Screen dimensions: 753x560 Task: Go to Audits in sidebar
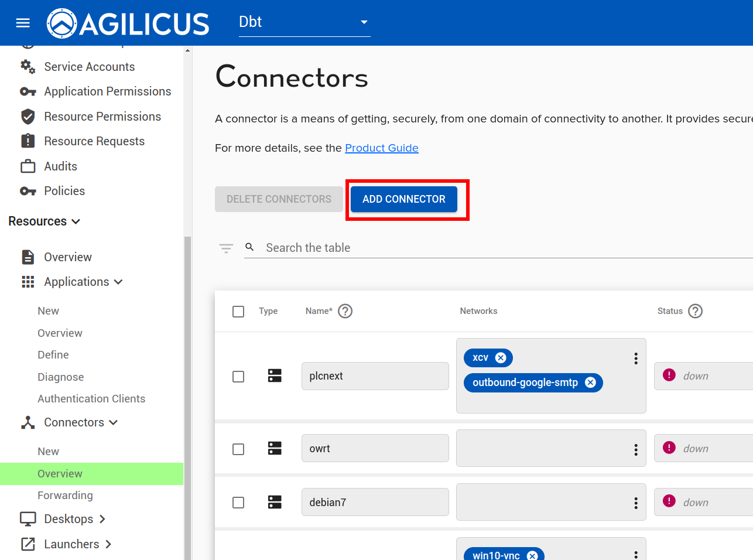[x=60, y=166]
